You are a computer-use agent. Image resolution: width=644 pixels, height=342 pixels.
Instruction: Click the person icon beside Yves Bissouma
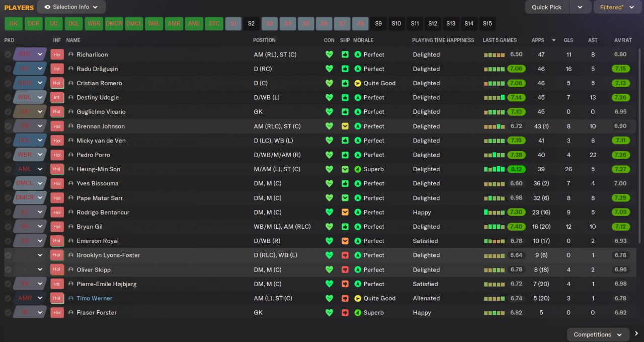pos(71,184)
